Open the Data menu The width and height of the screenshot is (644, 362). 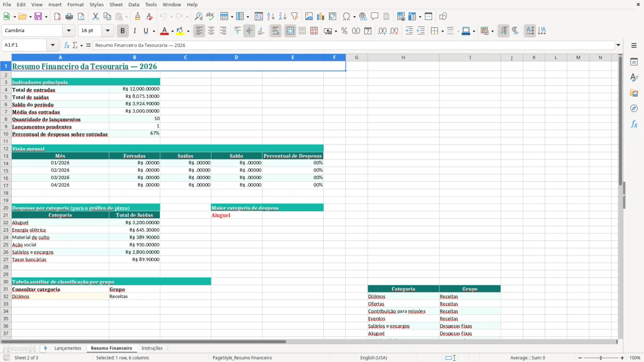[x=134, y=4]
